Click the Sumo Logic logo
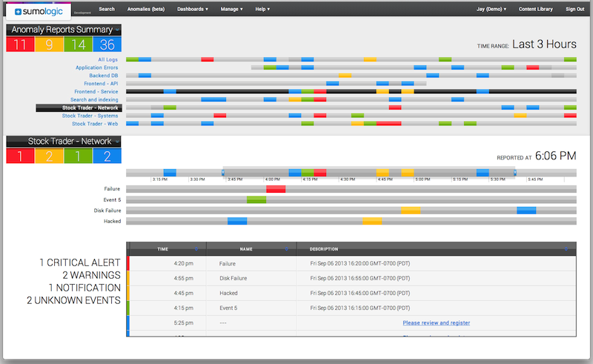The image size is (593, 364). [x=39, y=11]
